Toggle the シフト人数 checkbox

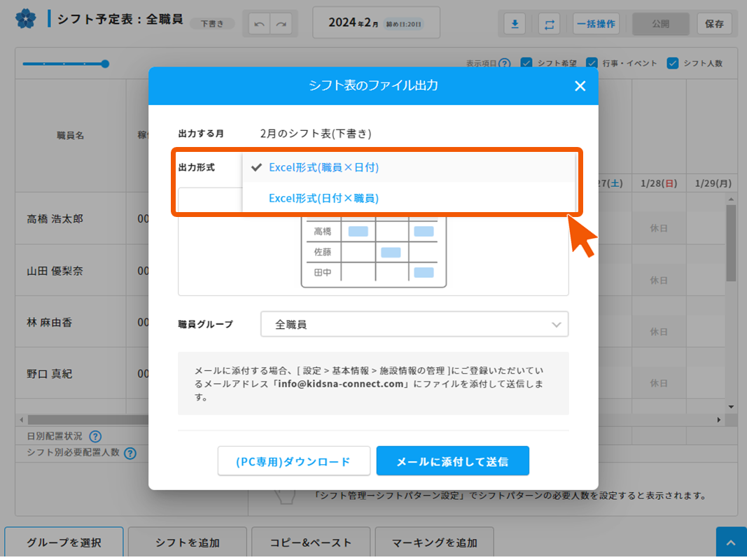point(672,64)
